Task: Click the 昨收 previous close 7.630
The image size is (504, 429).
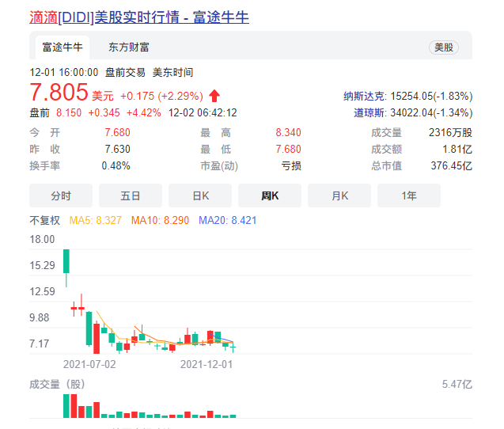Action: 117,150
